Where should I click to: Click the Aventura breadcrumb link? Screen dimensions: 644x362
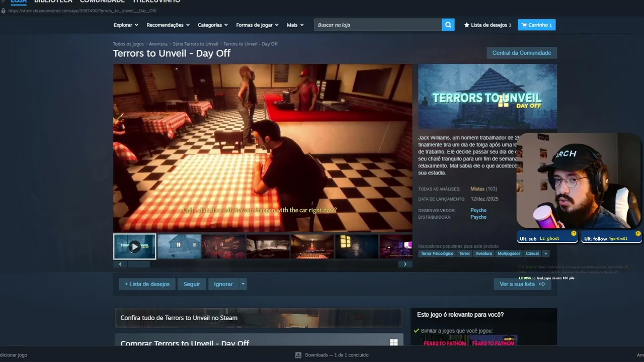click(158, 44)
